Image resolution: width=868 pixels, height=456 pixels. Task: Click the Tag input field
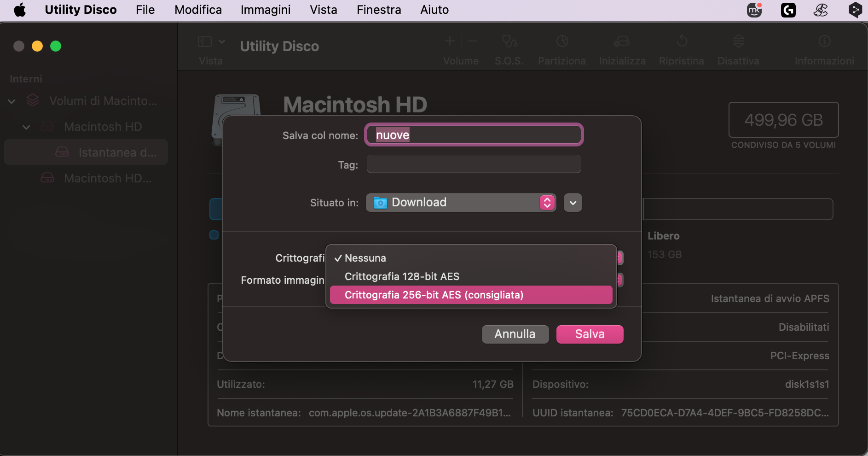(474, 164)
